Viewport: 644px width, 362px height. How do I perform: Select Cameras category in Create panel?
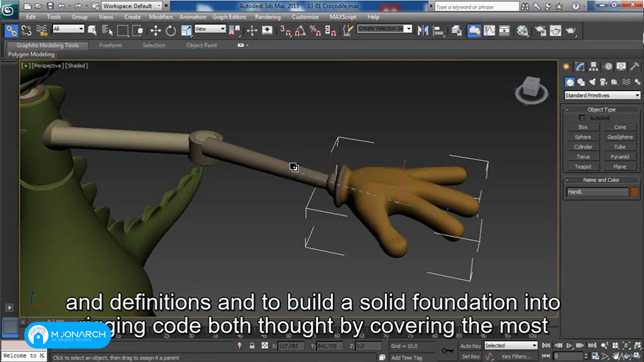click(603, 82)
